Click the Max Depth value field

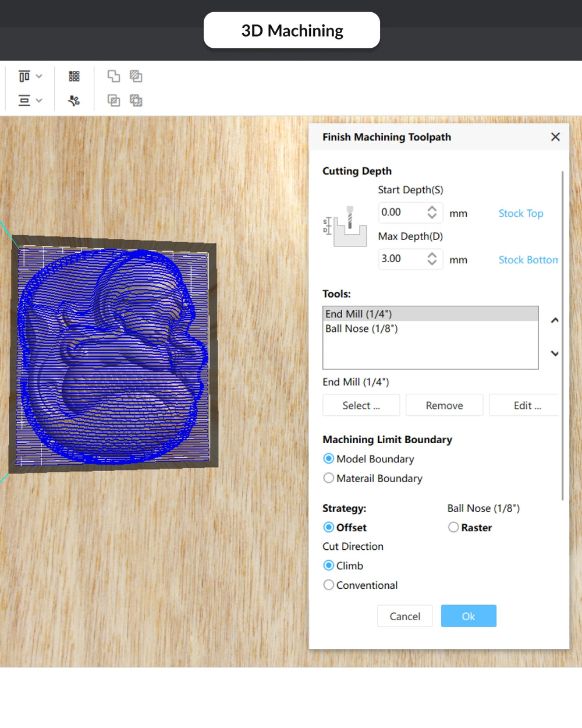coord(403,259)
